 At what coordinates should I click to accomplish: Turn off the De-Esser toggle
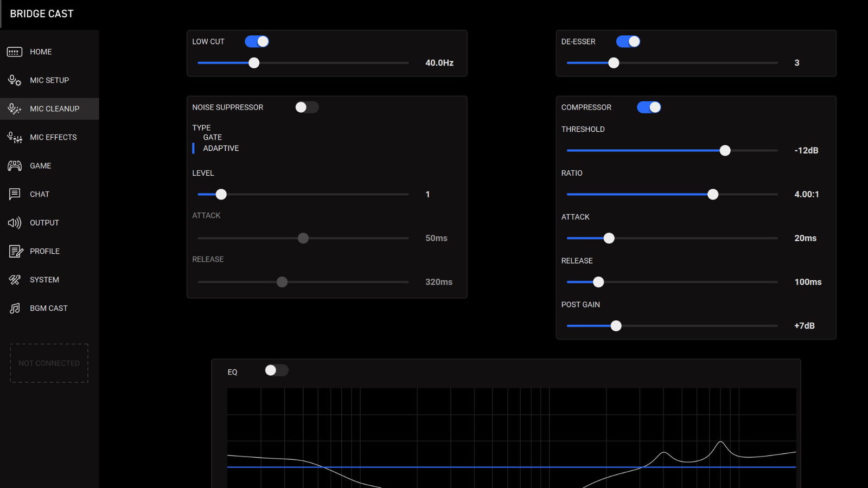click(x=628, y=42)
